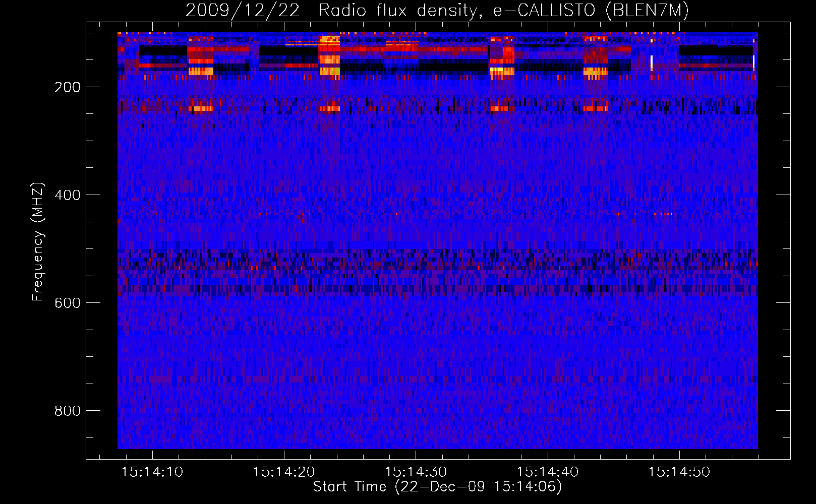The width and height of the screenshot is (816, 504).
Task: Click the 15:14:40 time tick label
Action: (548, 472)
